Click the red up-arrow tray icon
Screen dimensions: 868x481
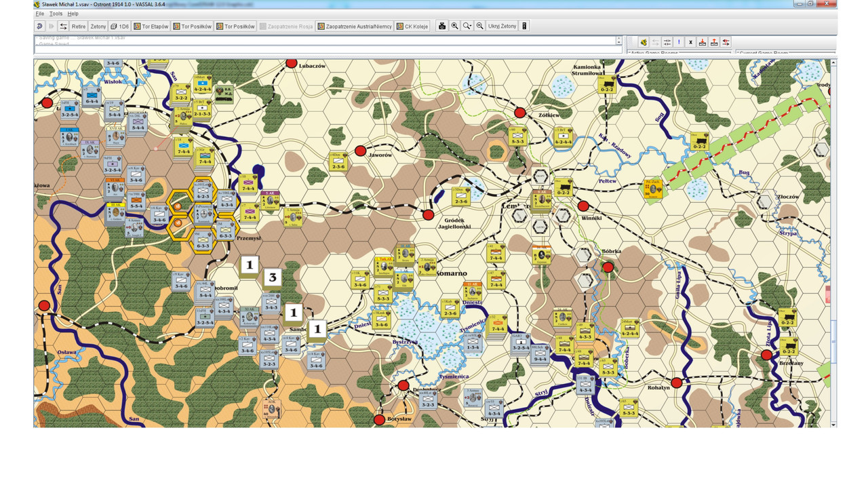(714, 42)
